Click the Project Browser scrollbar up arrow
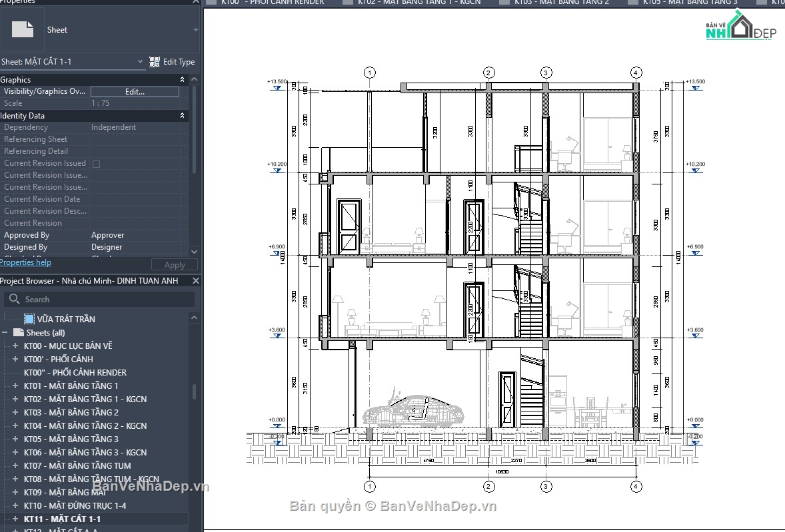The width and height of the screenshot is (785, 532). [x=194, y=318]
